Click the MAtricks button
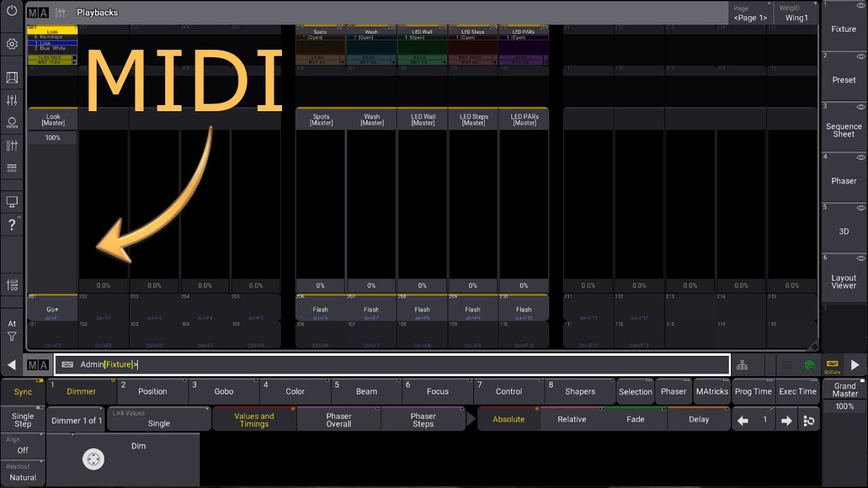This screenshot has height=488, width=868. click(711, 392)
